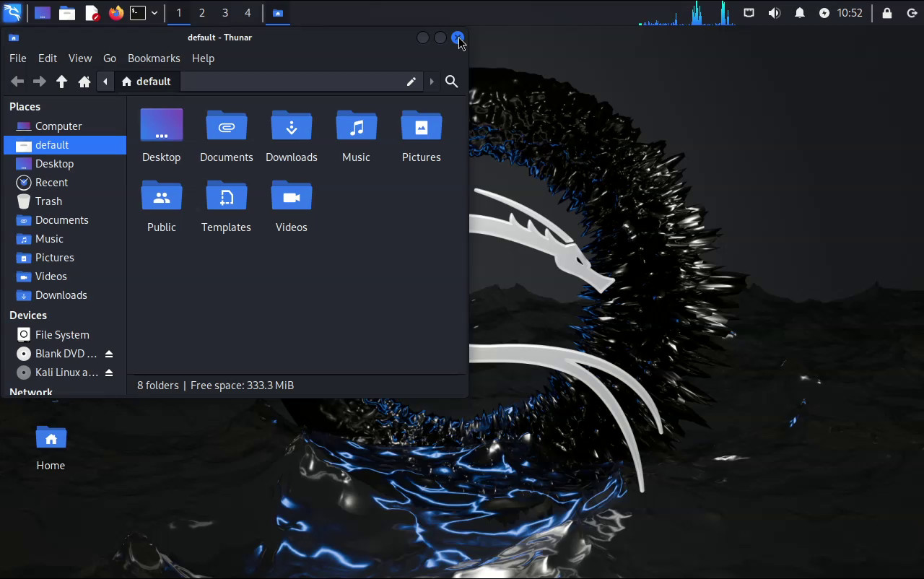
Task: Click the clock showing 10:52
Action: [850, 13]
